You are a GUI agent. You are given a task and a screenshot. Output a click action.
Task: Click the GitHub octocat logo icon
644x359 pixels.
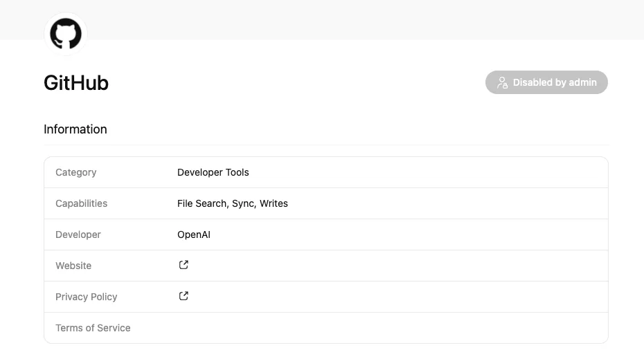[x=66, y=34]
